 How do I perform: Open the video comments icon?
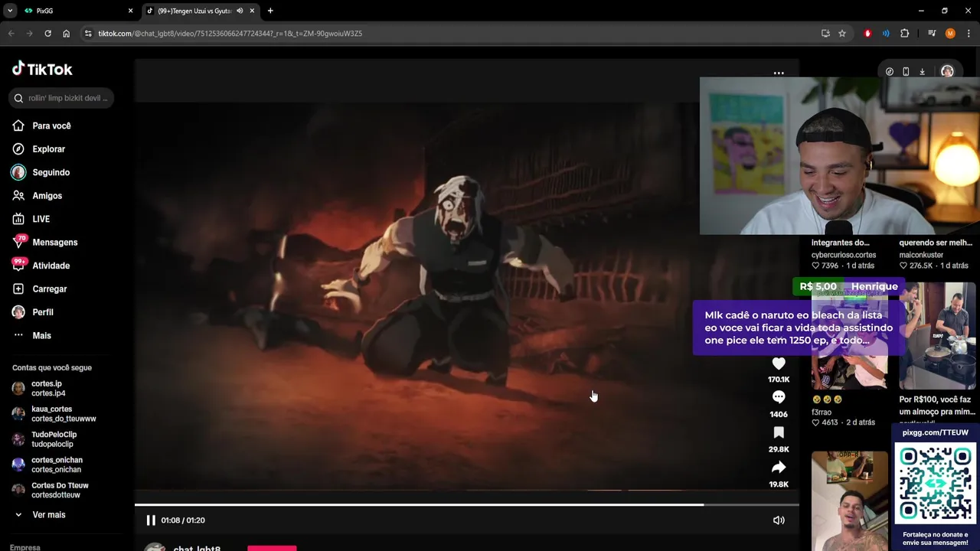tap(779, 397)
